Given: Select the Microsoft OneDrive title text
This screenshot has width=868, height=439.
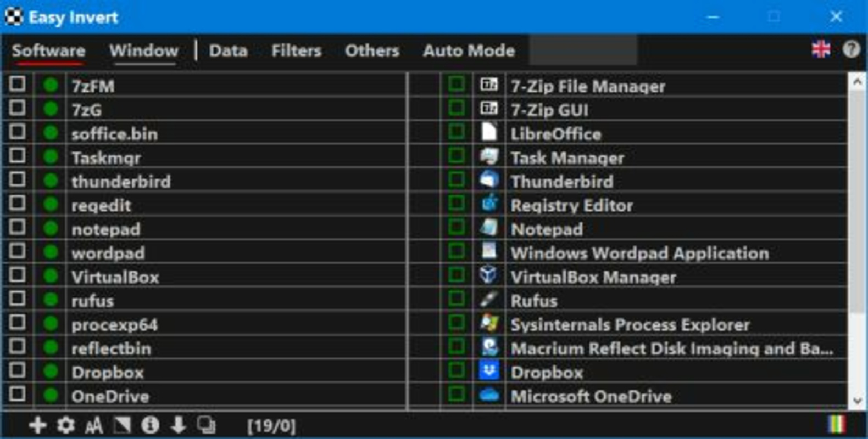Looking at the screenshot, I should tap(591, 396).
